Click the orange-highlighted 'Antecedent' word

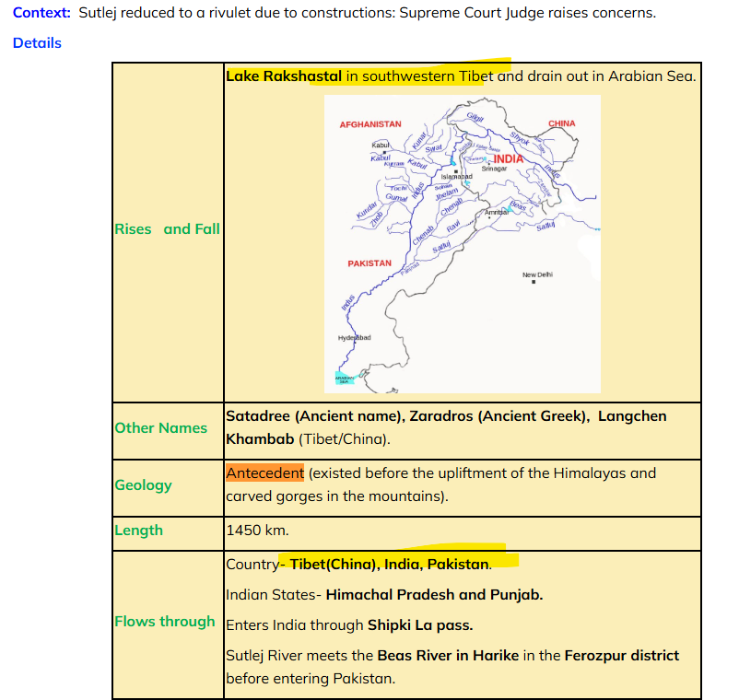[264, 472]
